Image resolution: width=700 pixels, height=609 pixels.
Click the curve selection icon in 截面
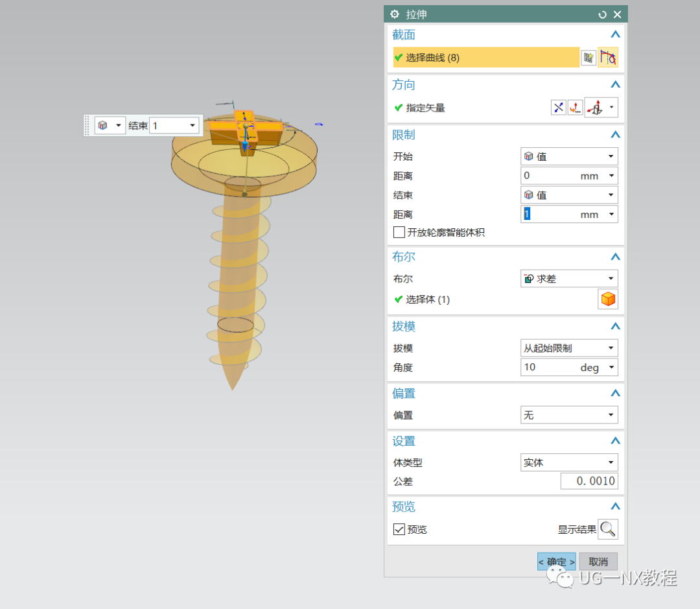point(608,58)
